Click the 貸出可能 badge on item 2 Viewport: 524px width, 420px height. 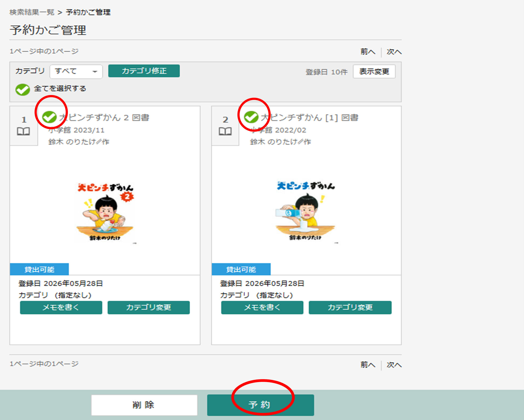[241, 269]
